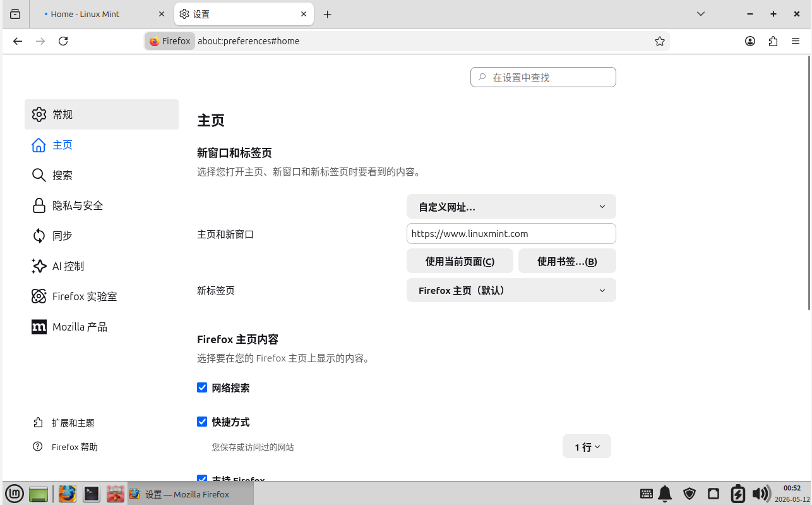Viewport: 812px width, 505px height.
Task: Close the Home - Linux Mint tab
Action: pyautogui.click(x=162, y=14)
